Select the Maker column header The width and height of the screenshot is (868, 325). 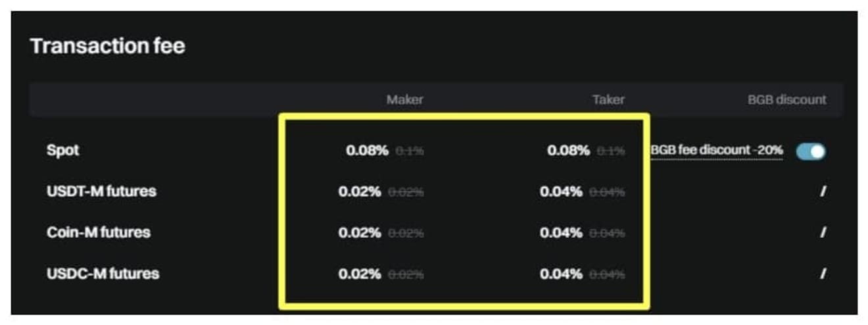(x=404, y=100)
